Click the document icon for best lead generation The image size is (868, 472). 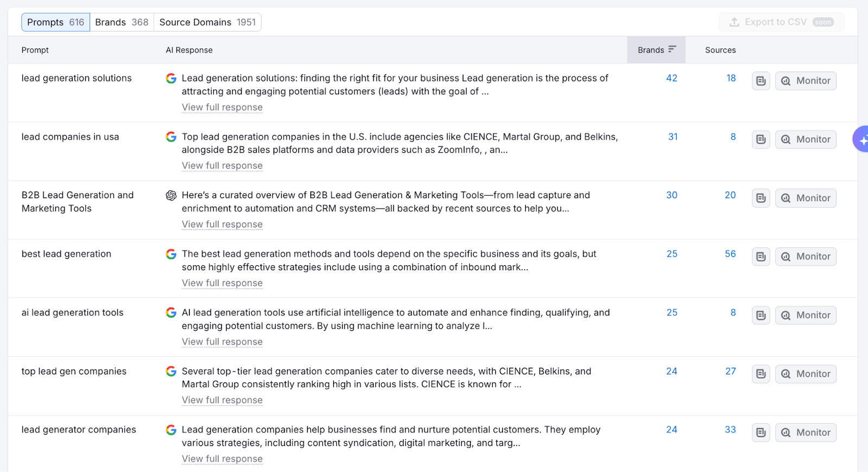click(x=761, y=257)
